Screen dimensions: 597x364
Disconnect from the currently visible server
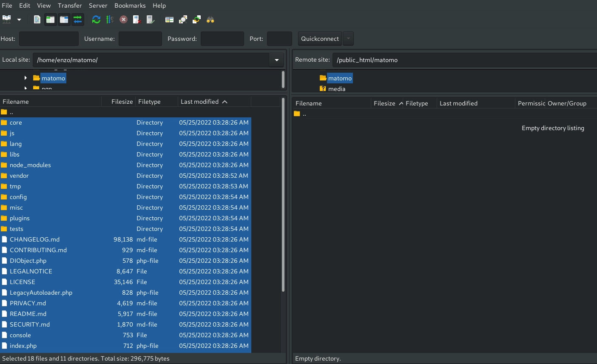coord(137,20)
